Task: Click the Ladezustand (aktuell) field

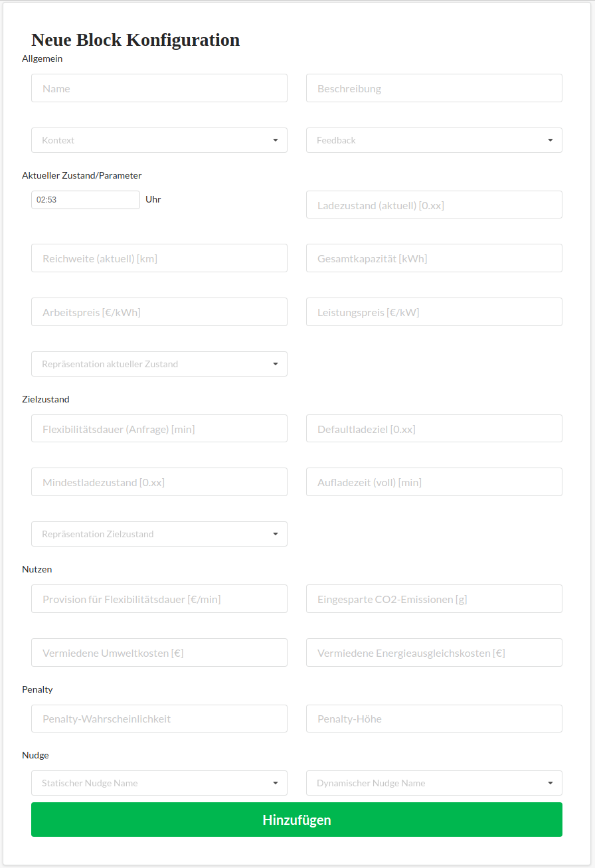Action: click(x=434, y=205)
